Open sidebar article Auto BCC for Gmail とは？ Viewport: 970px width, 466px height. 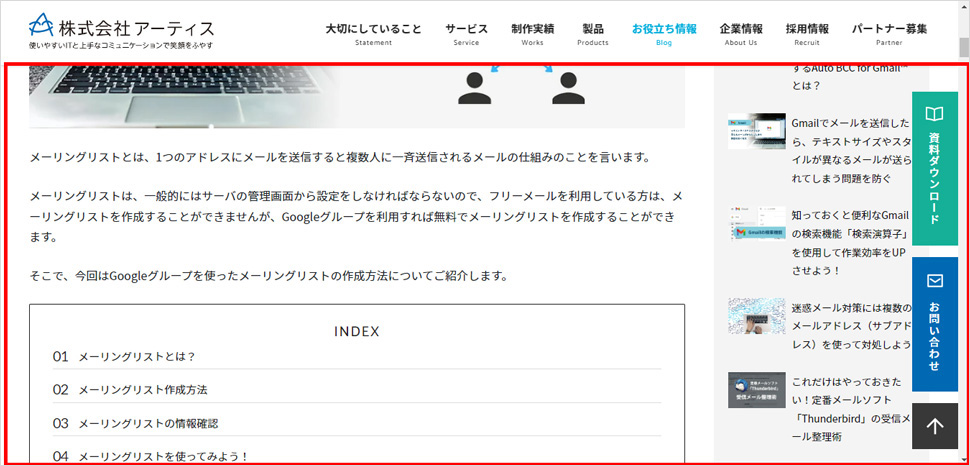[851, 77]
